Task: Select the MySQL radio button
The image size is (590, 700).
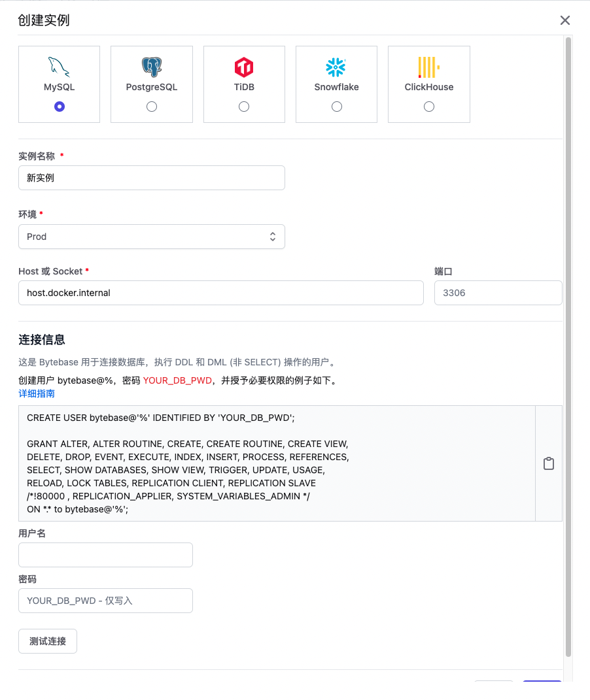Action: [x=60, y=107]
